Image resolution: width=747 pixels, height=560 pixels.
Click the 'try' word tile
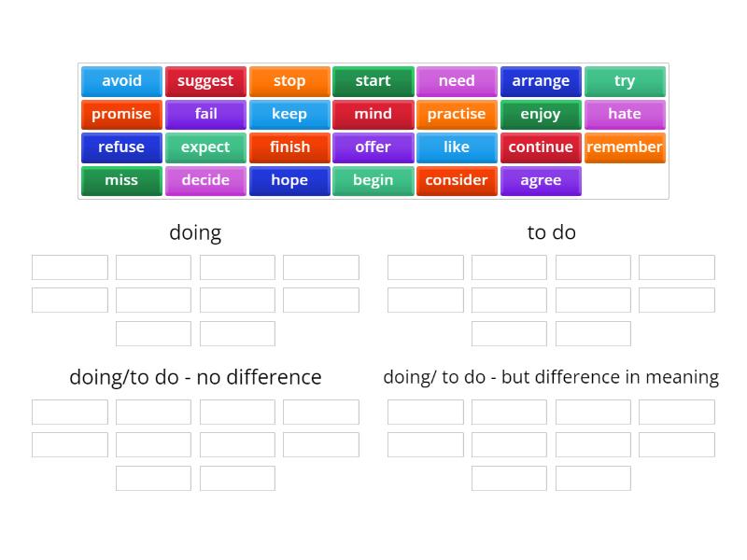click(x=625, y=81)
